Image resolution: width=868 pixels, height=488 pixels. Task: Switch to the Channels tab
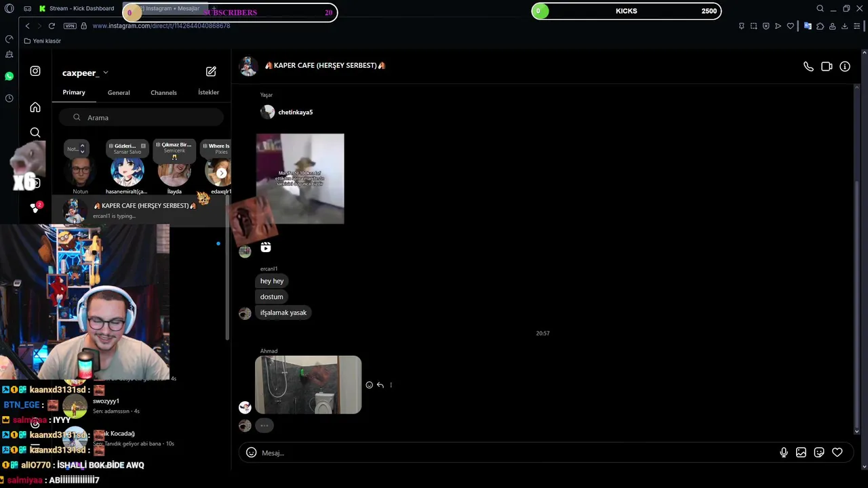(x=163, y=93)
